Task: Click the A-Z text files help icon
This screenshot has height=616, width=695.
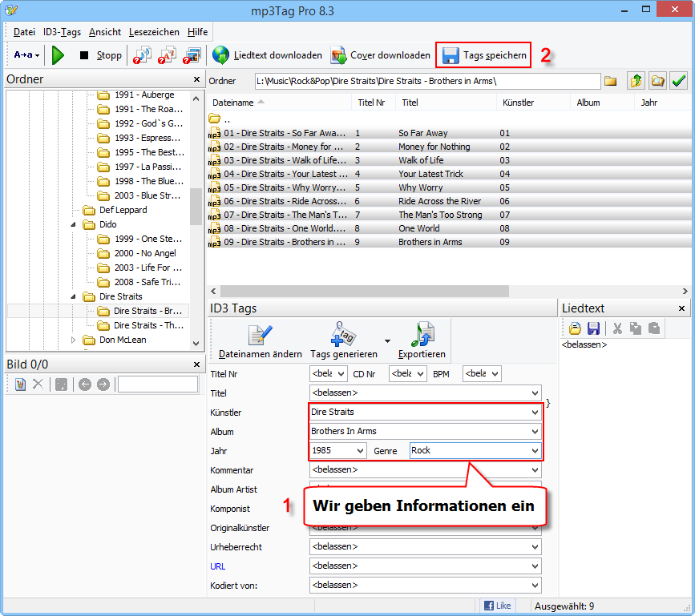Action: tap(167, 55)
